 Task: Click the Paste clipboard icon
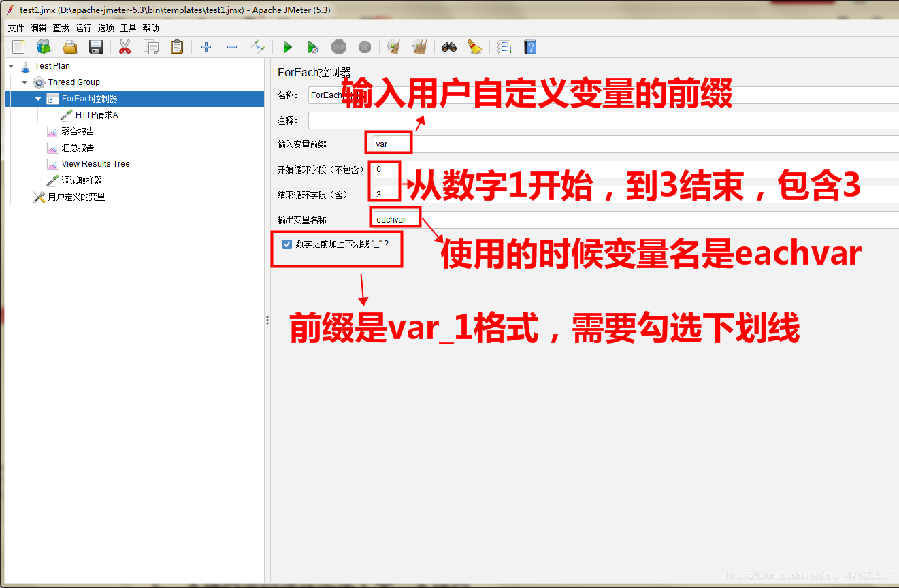click(x=177, y=47)
